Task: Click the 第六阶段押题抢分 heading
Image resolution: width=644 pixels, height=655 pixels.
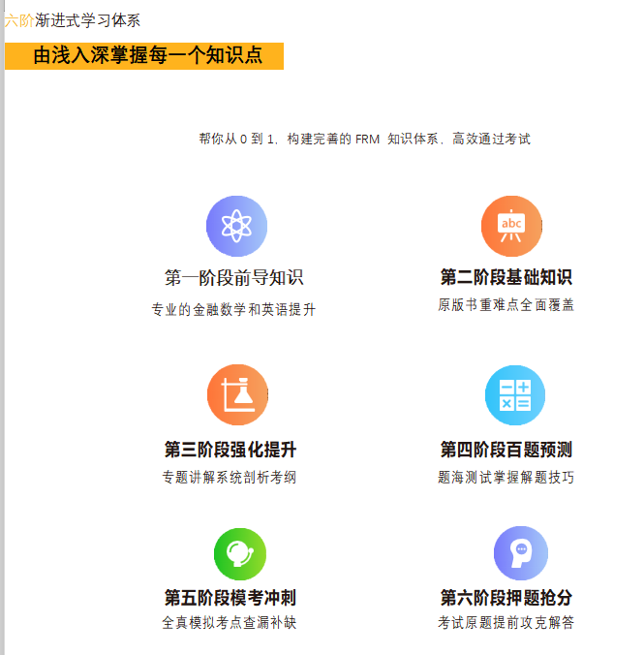Action: [506, 597]
